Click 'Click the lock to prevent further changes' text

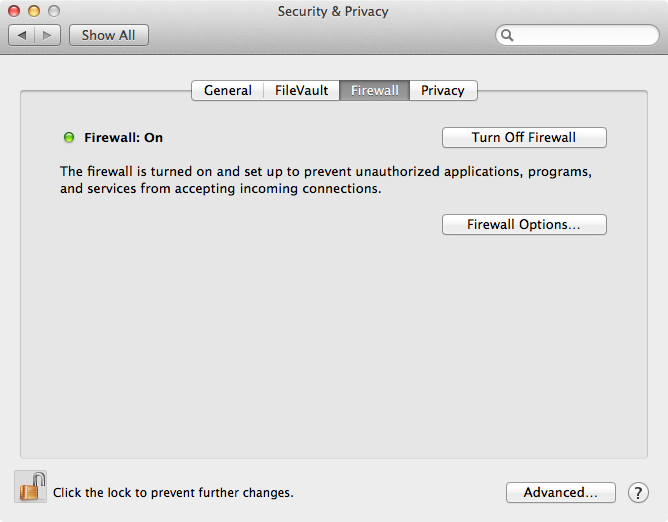pyautogui.click(x=173, y=493)
